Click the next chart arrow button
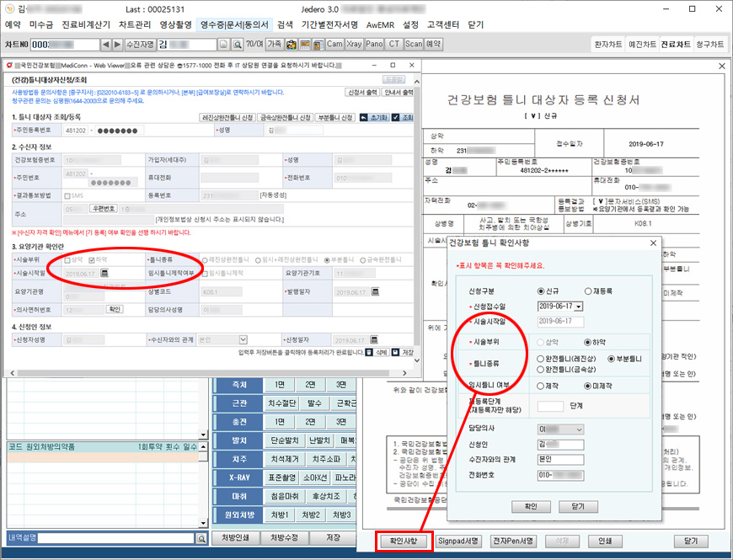This screenshot has height=560, width=733. pyautogui.click(x=117, y=44)
